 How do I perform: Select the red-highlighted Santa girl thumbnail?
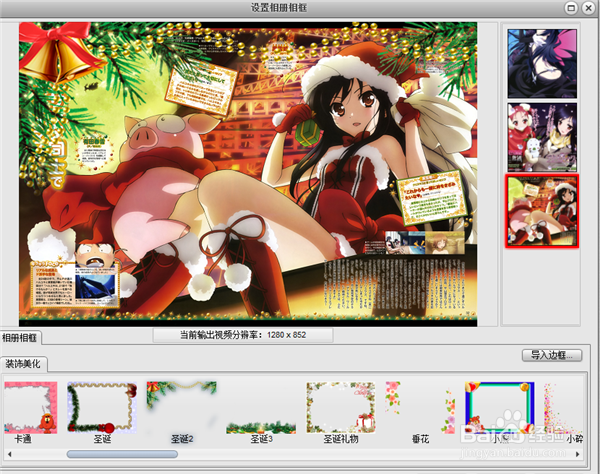[542, 211]
